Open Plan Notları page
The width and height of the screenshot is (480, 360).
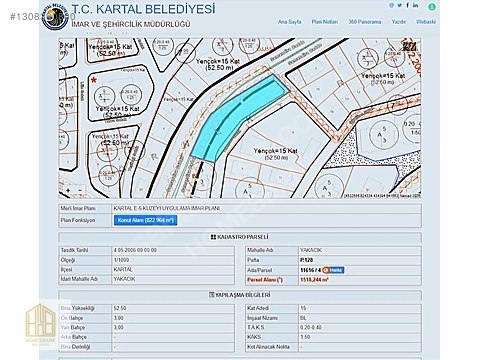pyautogui.click(x=325, y=22)
